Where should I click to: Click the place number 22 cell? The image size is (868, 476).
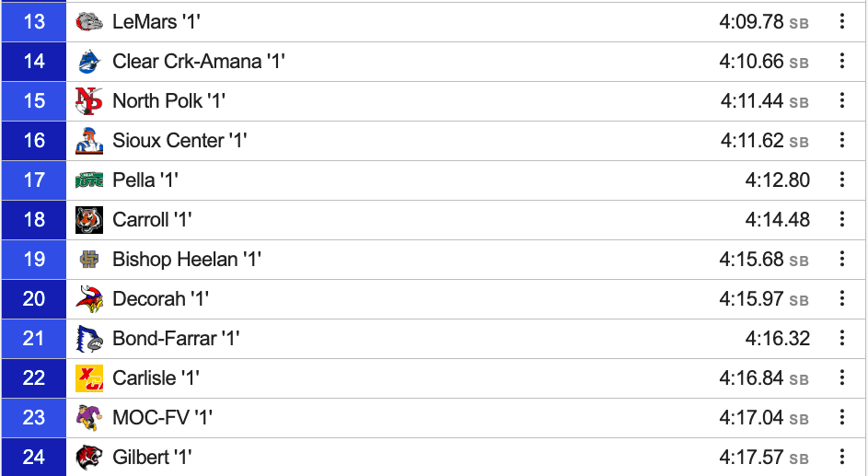34,378
